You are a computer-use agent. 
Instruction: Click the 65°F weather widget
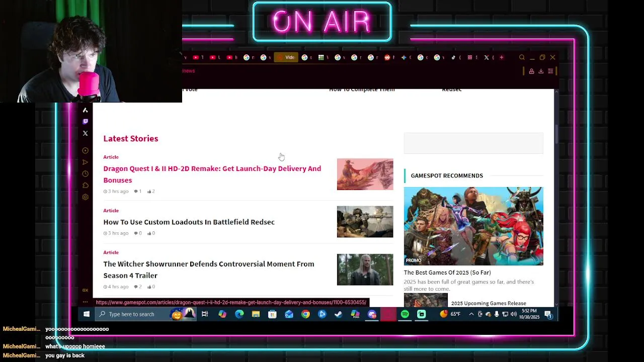pos(450,314)
